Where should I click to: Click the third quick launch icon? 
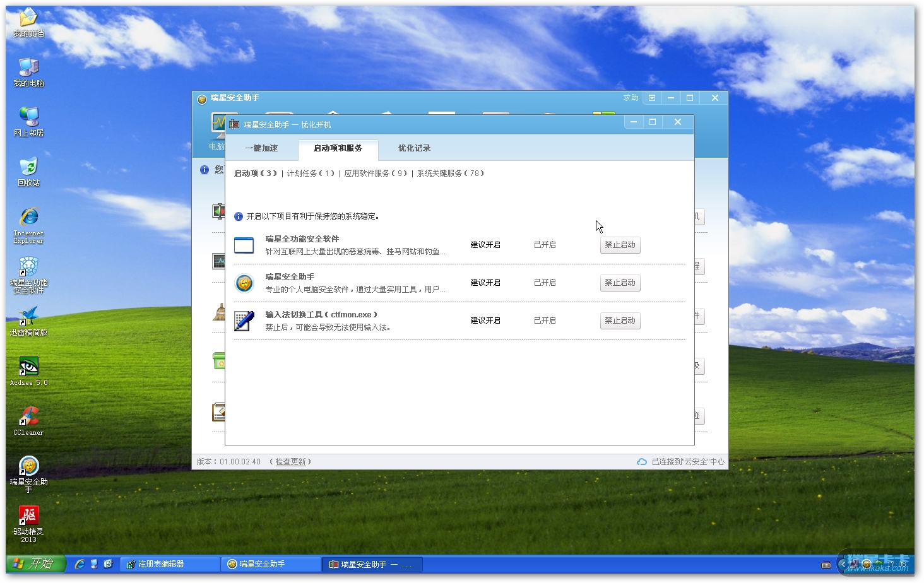pos(108,564)
